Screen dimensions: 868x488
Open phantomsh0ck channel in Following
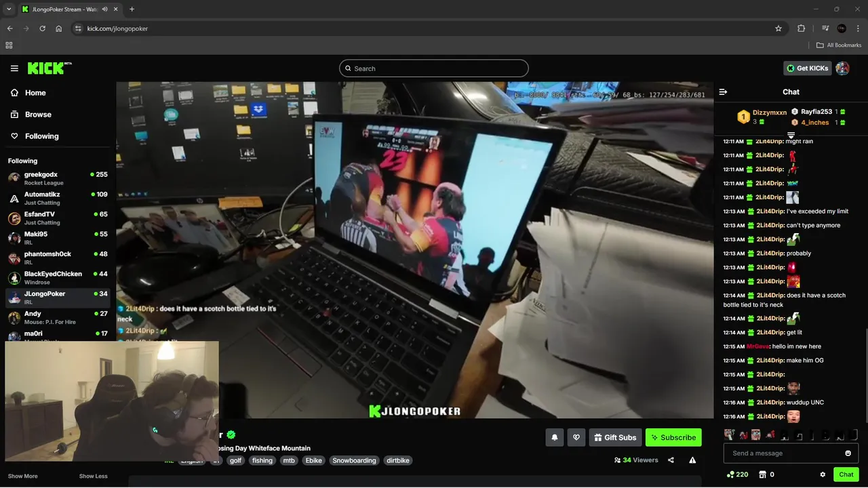(58, 258)
